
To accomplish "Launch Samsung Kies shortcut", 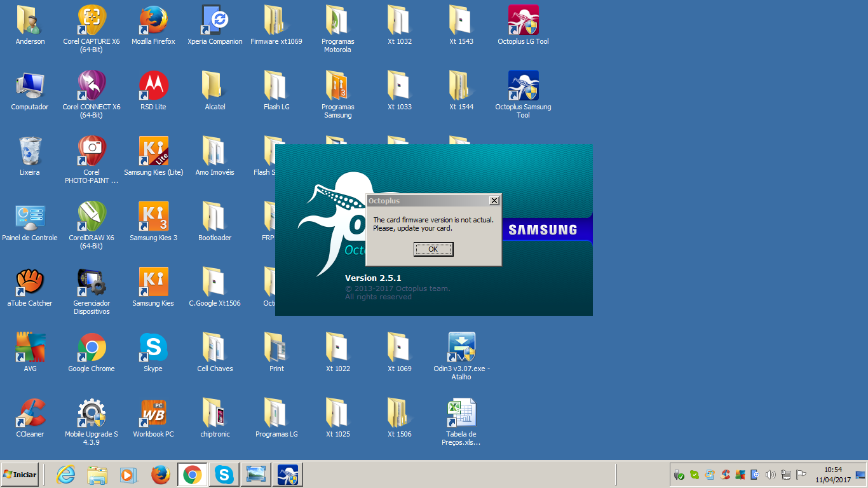I will [x=153, y=287].
